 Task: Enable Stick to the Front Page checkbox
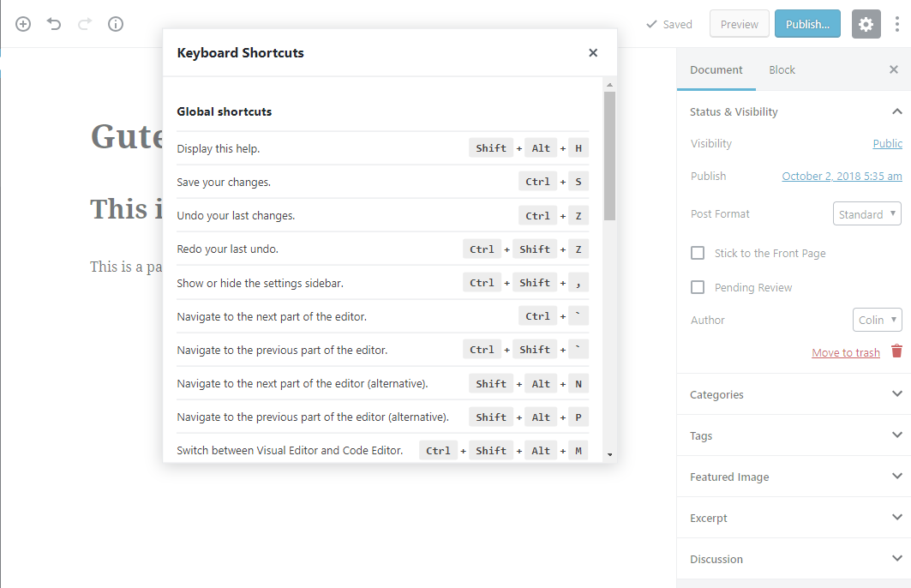[x=698, y=254]
